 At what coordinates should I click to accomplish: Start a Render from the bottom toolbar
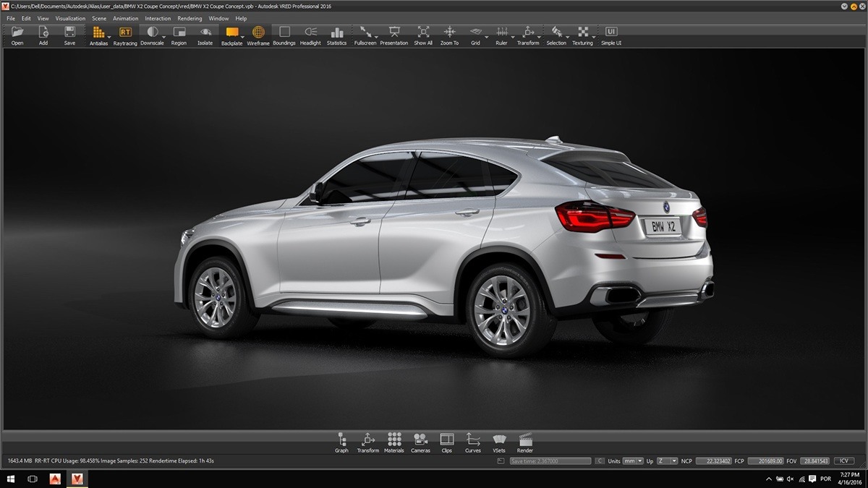pyautogui.click(x=524, y=440)
